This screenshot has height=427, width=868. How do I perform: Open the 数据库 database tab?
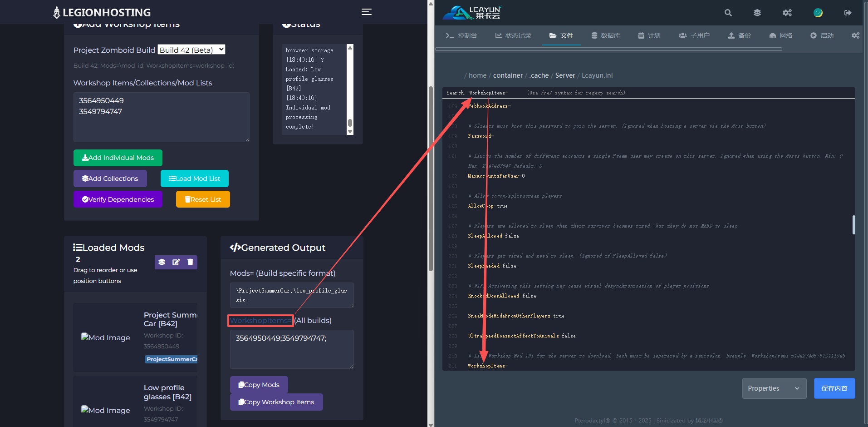point(606,35)
